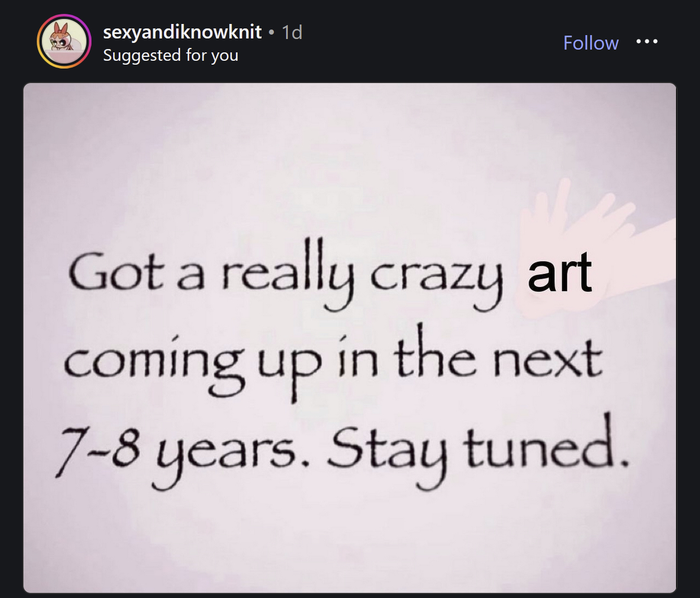Screen dimensions: 700x598
Task: Click the bold word art in the meme
Action: (x=559, y=273)
